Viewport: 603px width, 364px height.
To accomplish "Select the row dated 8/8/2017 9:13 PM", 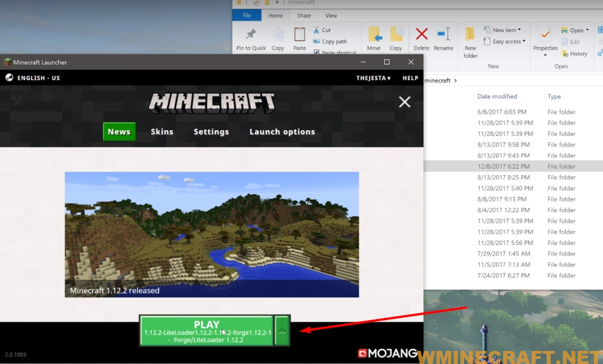I will 513,199.
